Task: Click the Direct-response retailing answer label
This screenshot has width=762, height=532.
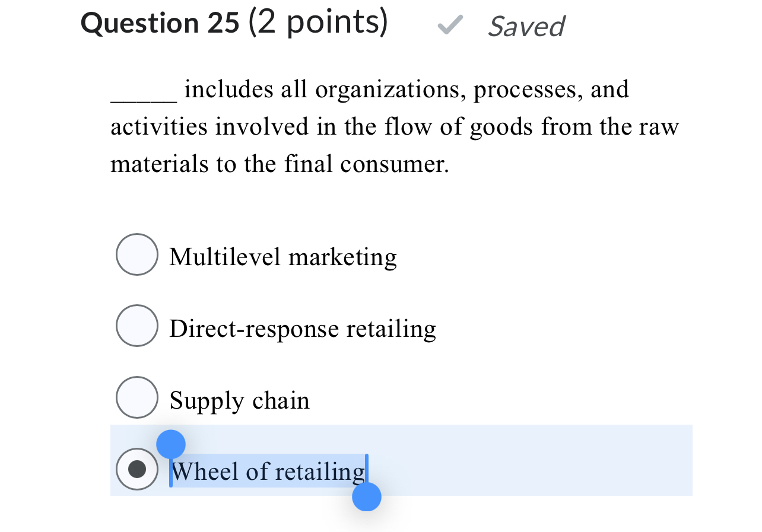Action: [x=302, y=328]
